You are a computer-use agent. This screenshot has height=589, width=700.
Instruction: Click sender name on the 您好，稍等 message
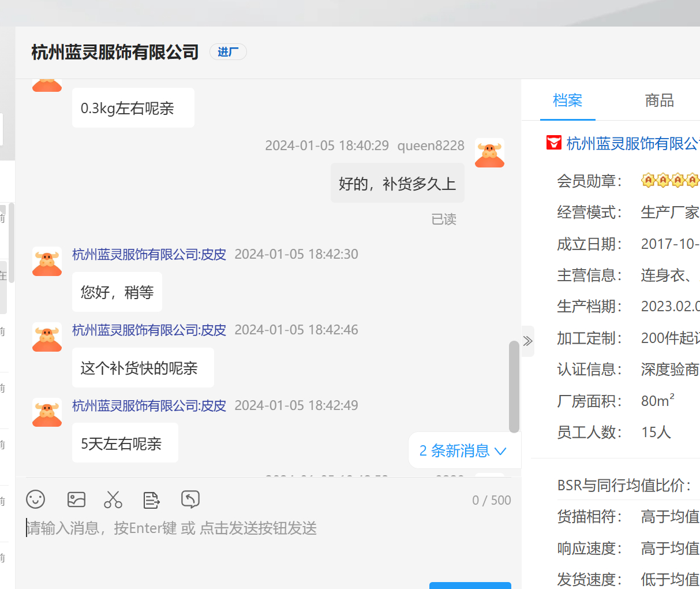pyautogui.click(x=149, y=255)
